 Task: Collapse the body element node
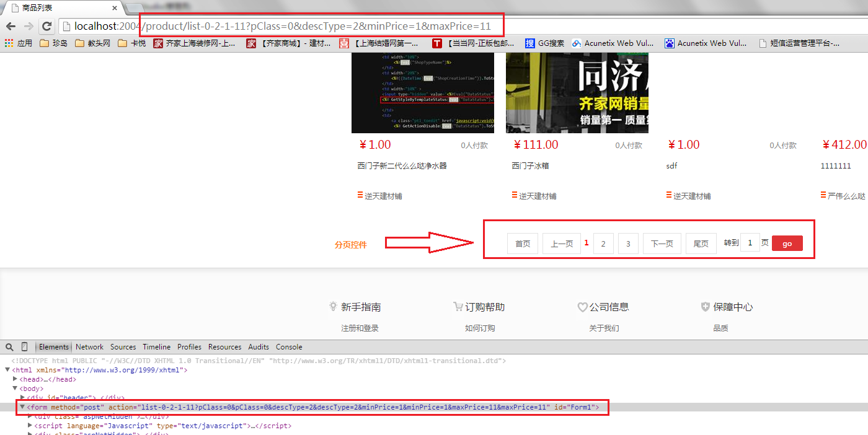point(15,389)
